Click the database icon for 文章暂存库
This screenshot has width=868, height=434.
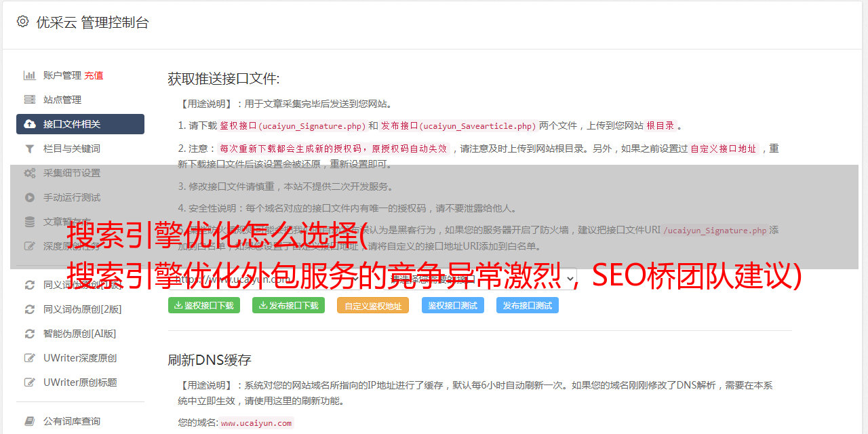point(30,222)
